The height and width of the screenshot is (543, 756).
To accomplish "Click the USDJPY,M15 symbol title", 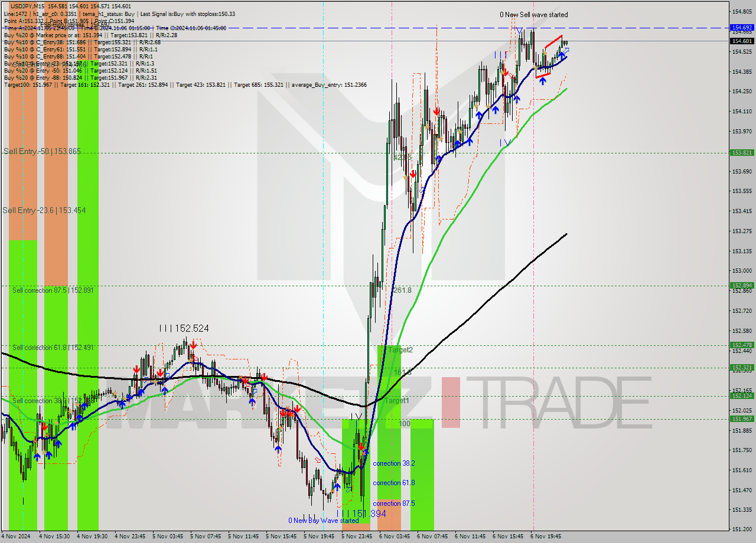I will pyautogui.click(x=28, y=6).
